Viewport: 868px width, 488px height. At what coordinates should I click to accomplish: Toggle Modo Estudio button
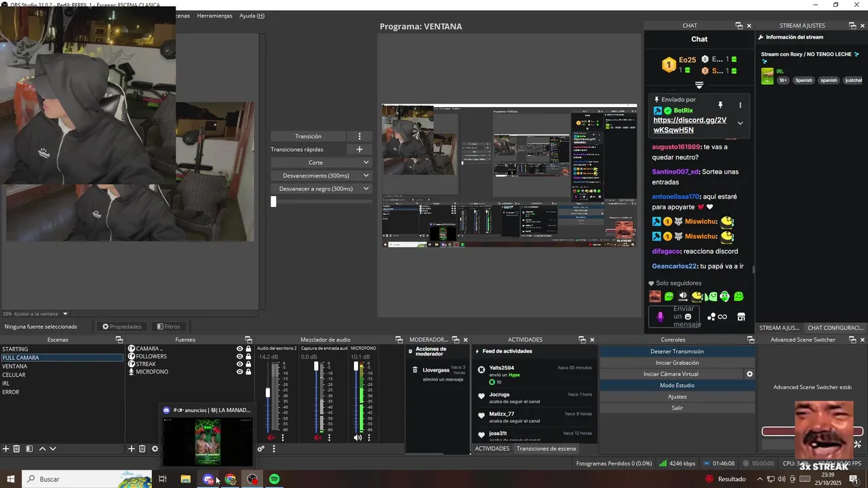(677, 385)
